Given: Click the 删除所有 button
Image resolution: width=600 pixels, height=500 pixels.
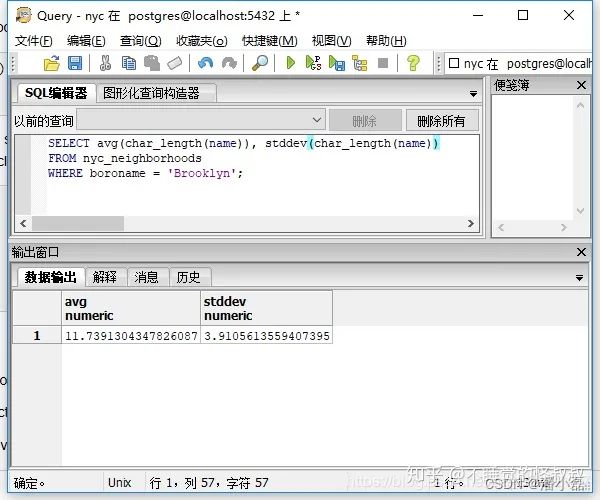Looking at the screenshot, I should click(442, 121).
